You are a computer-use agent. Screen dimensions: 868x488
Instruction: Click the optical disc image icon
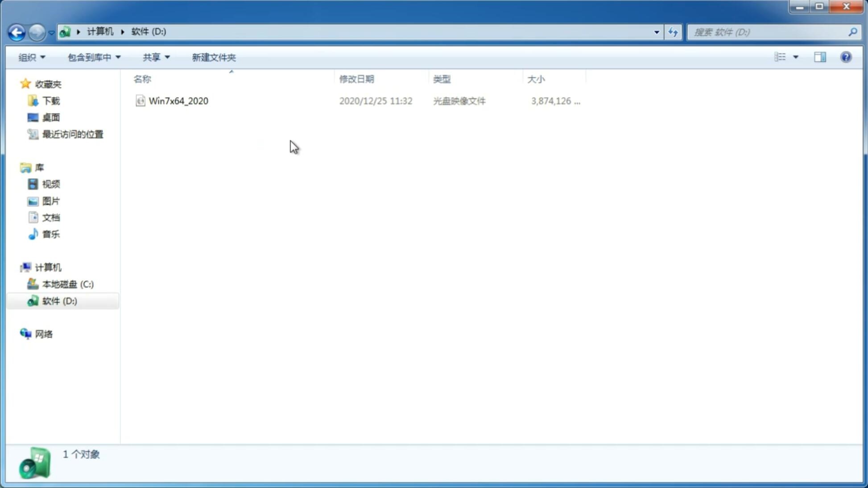140,101
